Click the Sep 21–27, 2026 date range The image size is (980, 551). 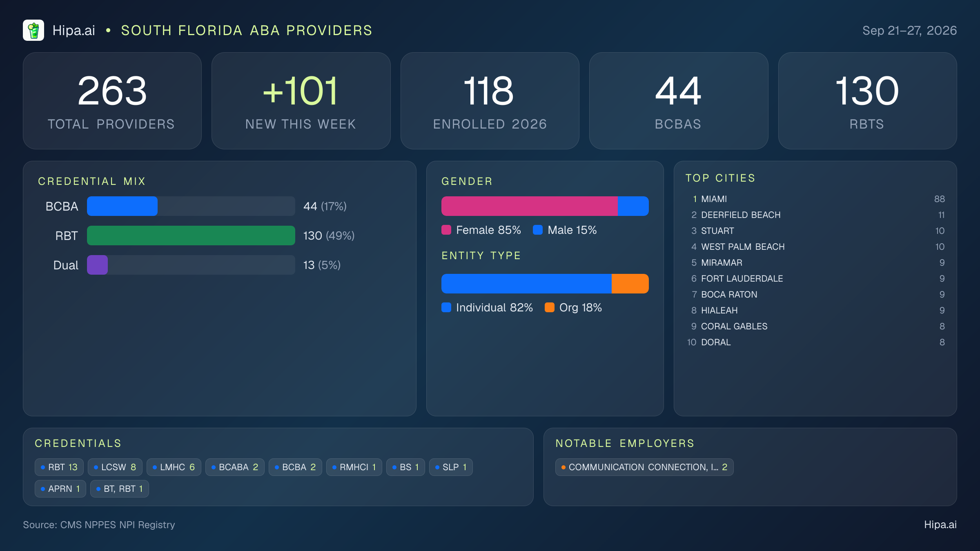pyautogui.click(x=909, y=30)
